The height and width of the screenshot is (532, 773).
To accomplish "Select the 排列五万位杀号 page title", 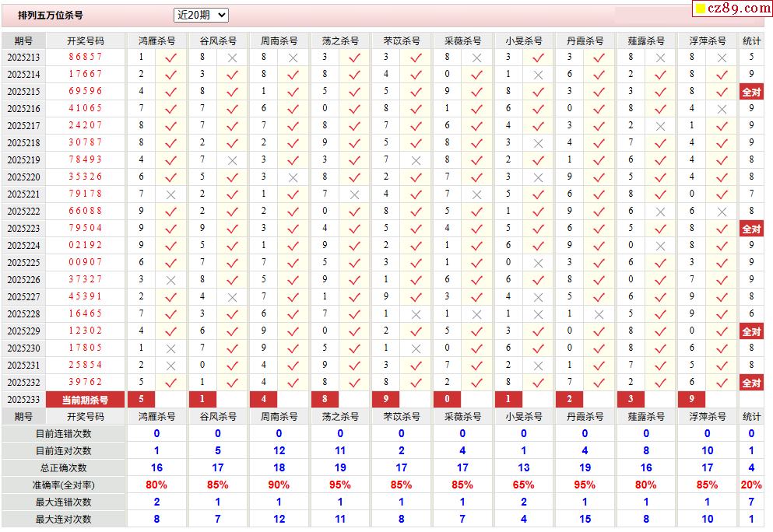I will (x=51, y=16).
